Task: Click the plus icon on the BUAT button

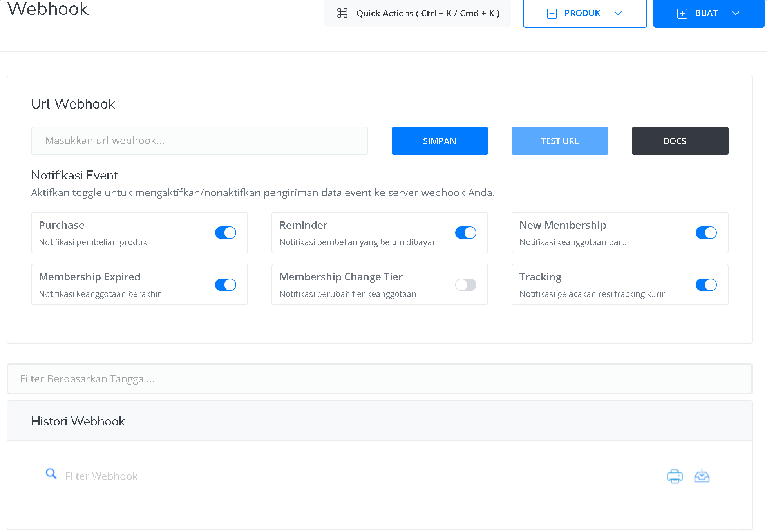Action: (x=682, y=14)
